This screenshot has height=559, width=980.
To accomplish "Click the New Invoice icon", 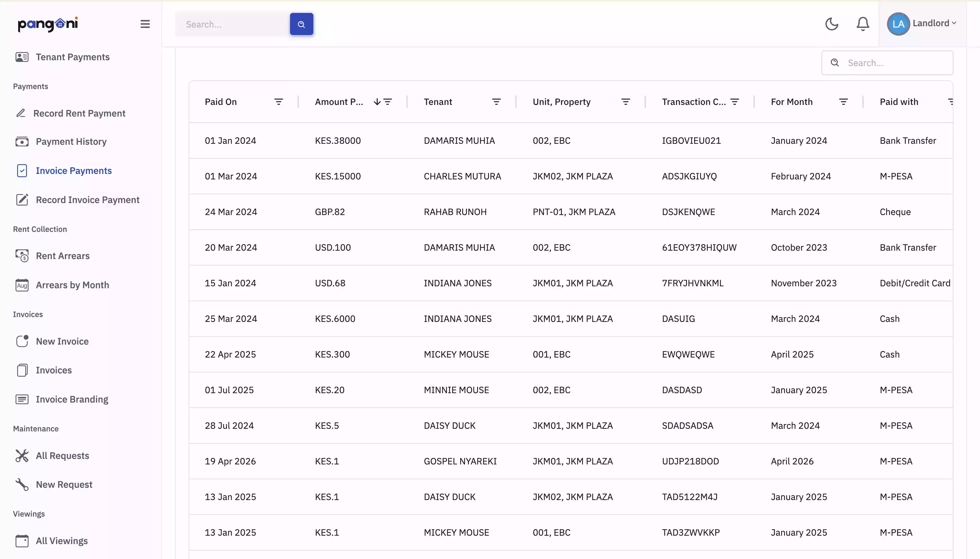I will 22,341.
